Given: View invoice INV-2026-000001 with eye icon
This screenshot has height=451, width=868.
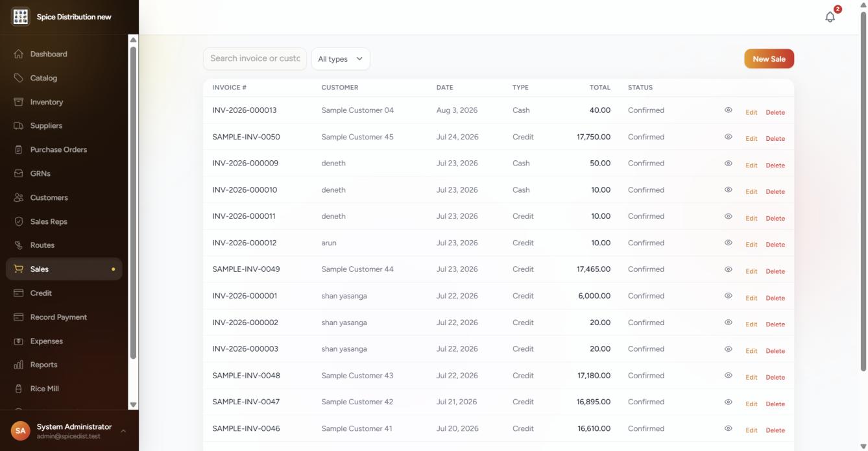Looking at the screenshot, I should [728, 296].
